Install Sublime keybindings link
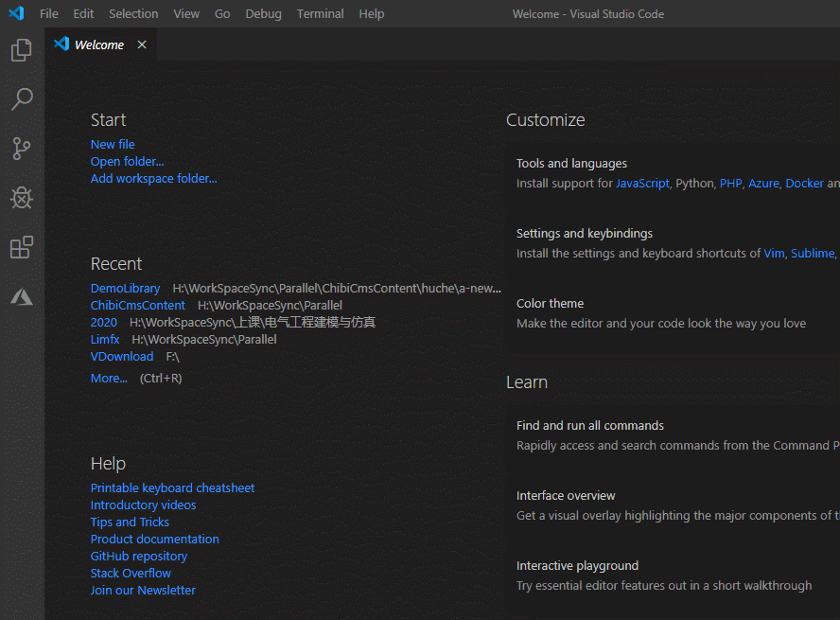Image resolution: width=840 pixels, height=620 pixels. tap(813, 254)
